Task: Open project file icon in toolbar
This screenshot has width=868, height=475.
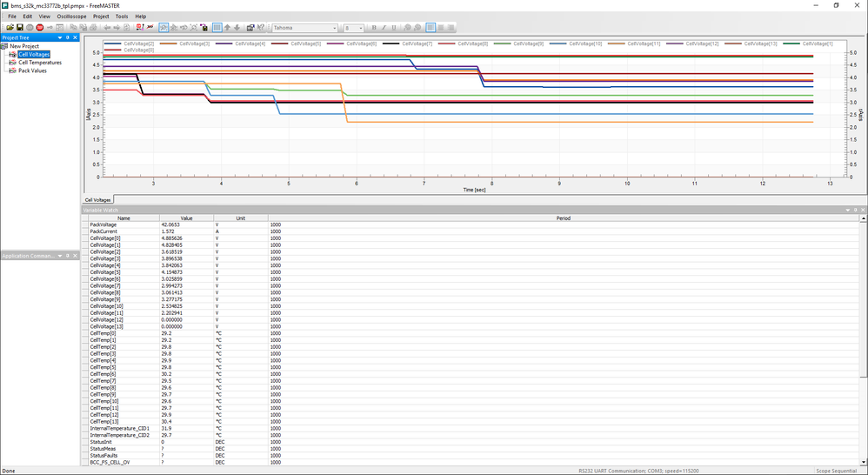Action: pos(10,27)
